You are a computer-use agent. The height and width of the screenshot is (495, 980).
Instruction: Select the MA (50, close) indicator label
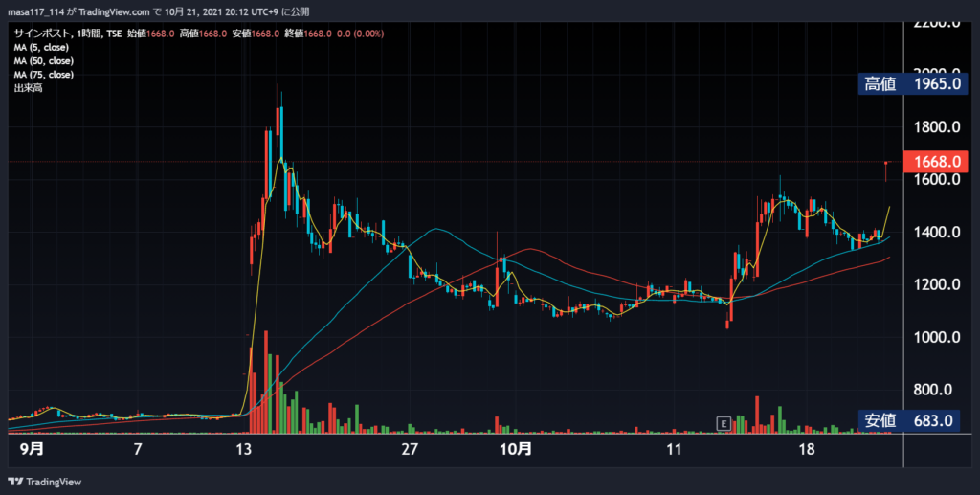(44, 61)
